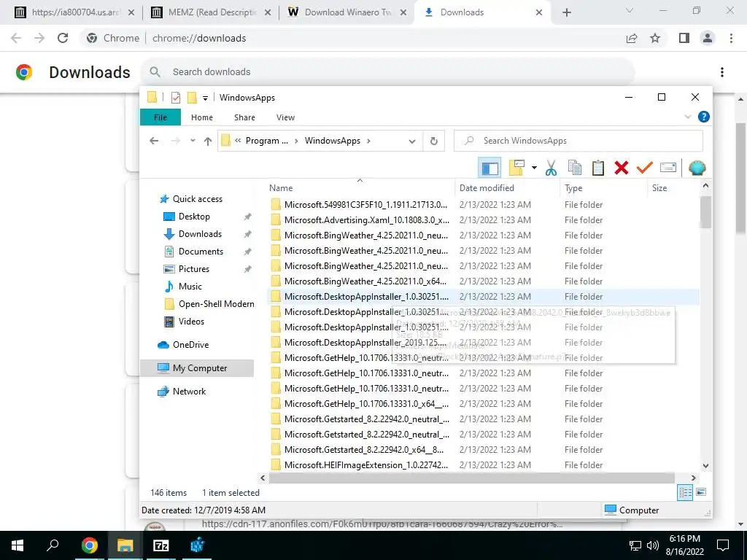The height and width of the screenshot is (560, 747).
Task: Expand the ribbon with the chevron
Action: click(687, 117)
